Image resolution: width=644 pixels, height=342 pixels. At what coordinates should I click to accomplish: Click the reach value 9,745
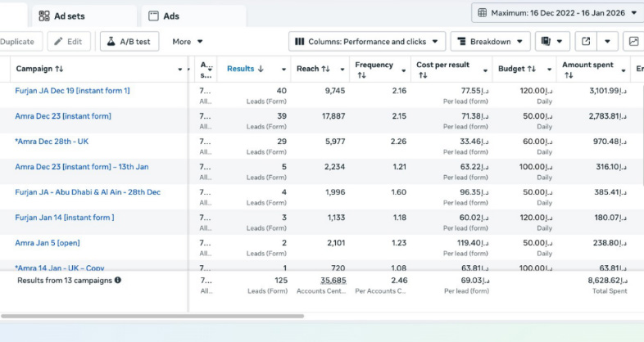coord(335,91)
